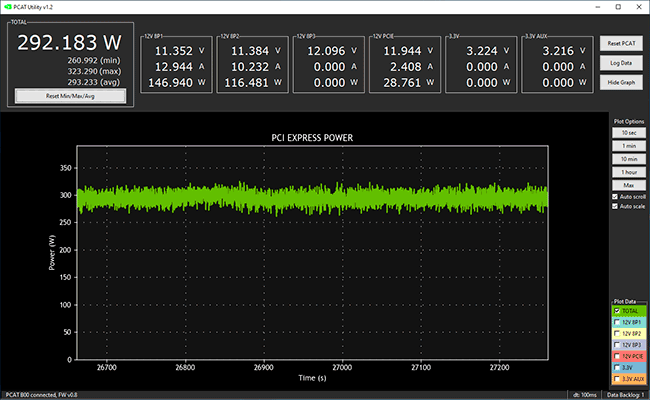Image resolution: width=650 pixels, height=400 pixels.
Task: Start logging with the Log Data button
Action: click(621, 62)
